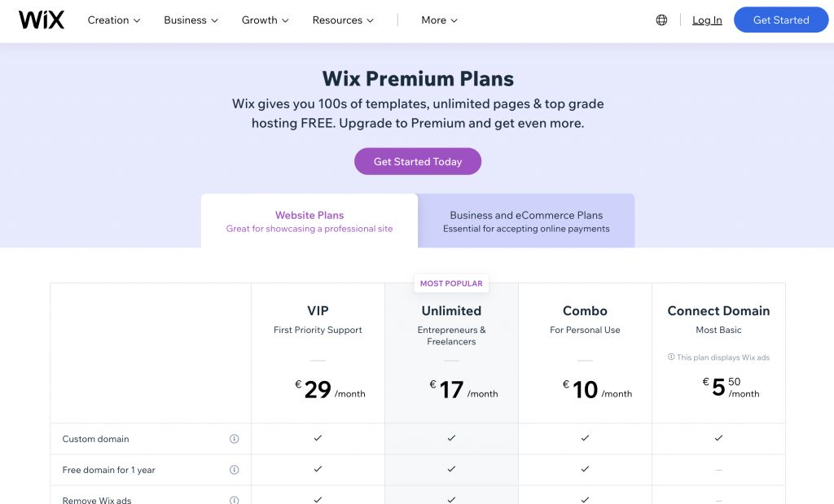Click the Log In link
Viewport: 834px width, 504px height.
click(707, 20)
